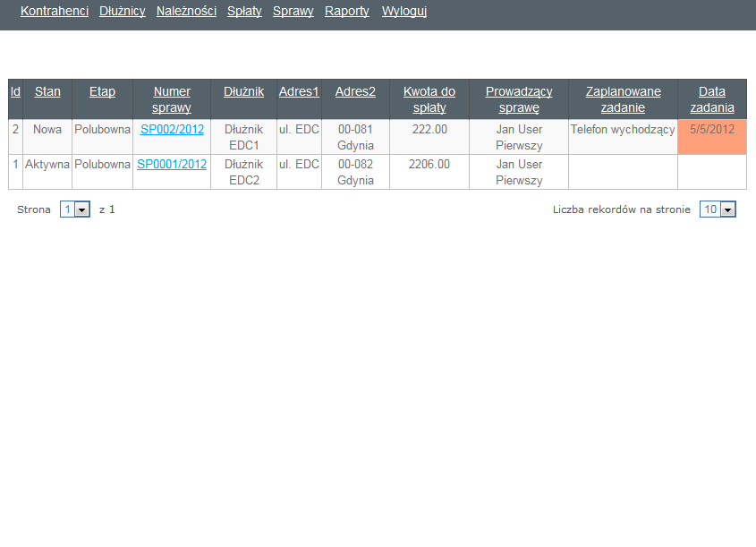Select the Nowa status cell
This screenshot has height=547, width=756.
click(x=47, y=137)
